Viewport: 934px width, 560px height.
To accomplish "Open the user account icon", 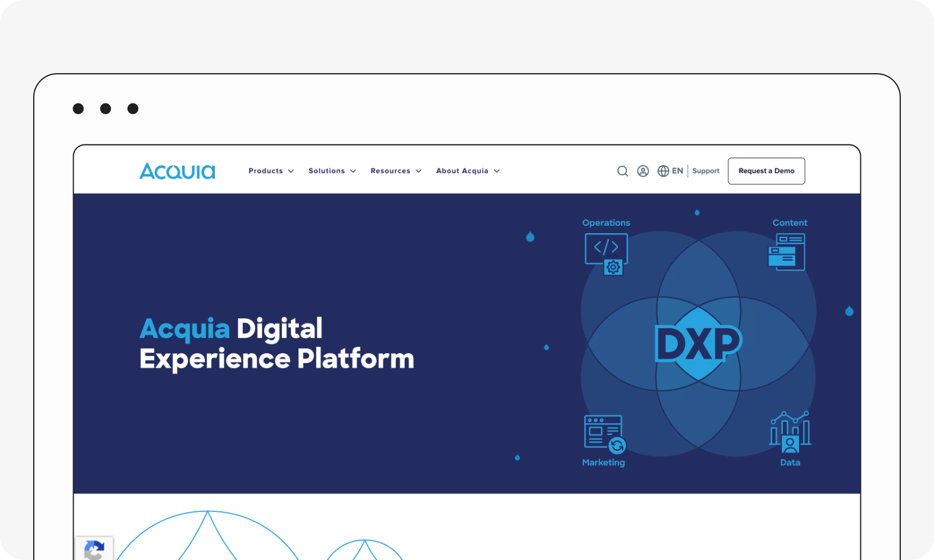I will 643,171.
